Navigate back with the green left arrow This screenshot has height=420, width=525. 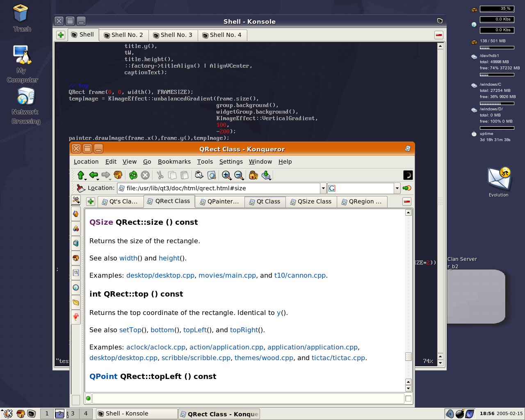94,175
